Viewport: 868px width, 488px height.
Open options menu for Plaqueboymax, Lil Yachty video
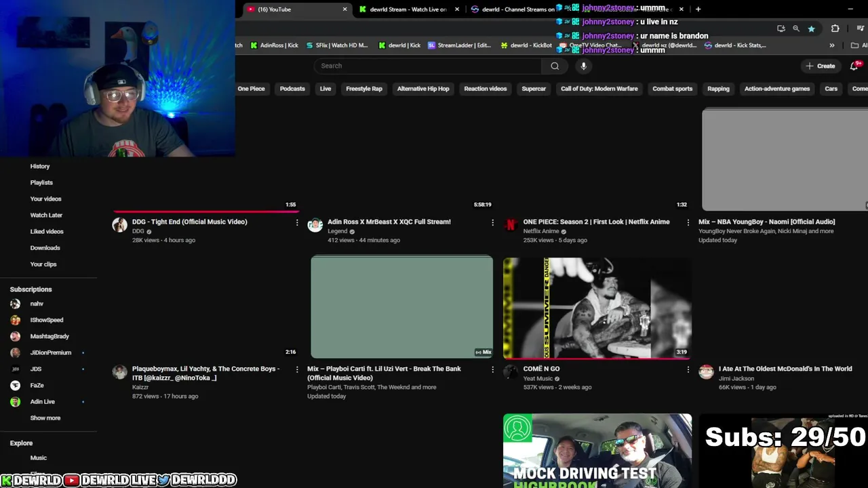click(296, 369)
